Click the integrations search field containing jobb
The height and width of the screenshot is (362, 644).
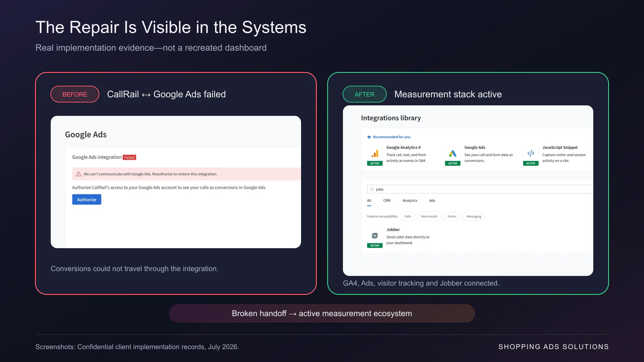(480, 189)
